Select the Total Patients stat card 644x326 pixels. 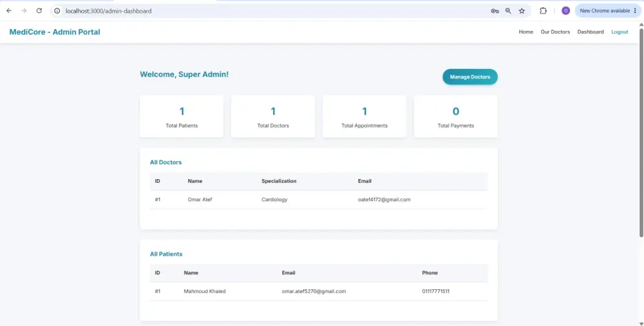click(182, 117)
